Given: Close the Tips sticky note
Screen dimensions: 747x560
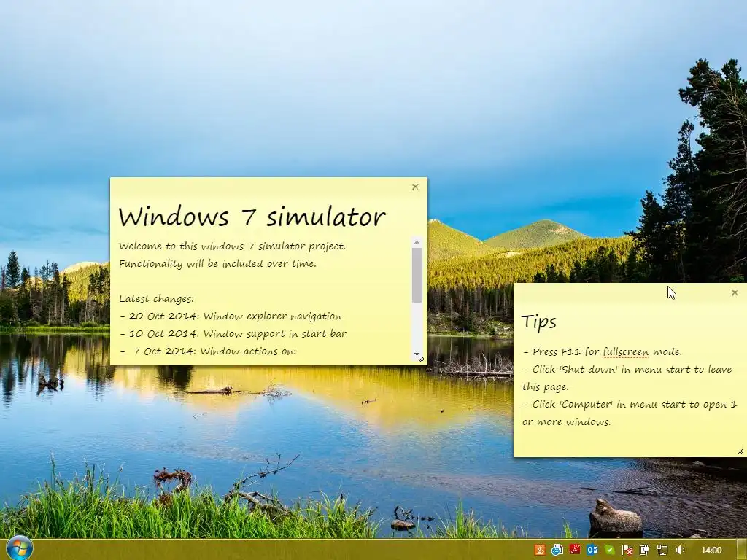Looking at the screenshot, I should [x=735, y=293].
